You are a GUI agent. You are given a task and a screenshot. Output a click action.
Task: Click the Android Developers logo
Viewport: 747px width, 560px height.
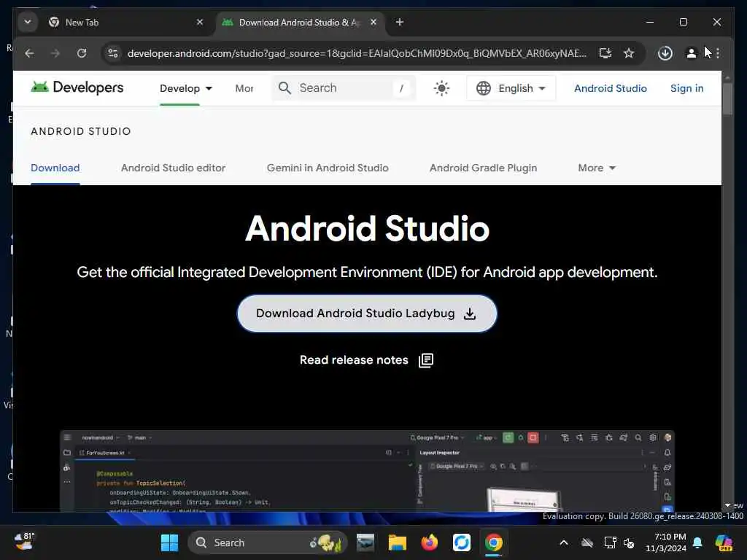[77, 87]
